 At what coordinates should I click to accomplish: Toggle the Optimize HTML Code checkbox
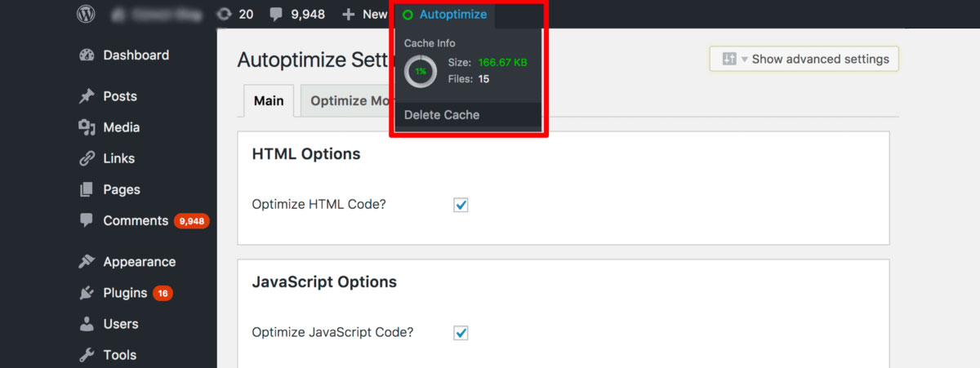[461, 205]
